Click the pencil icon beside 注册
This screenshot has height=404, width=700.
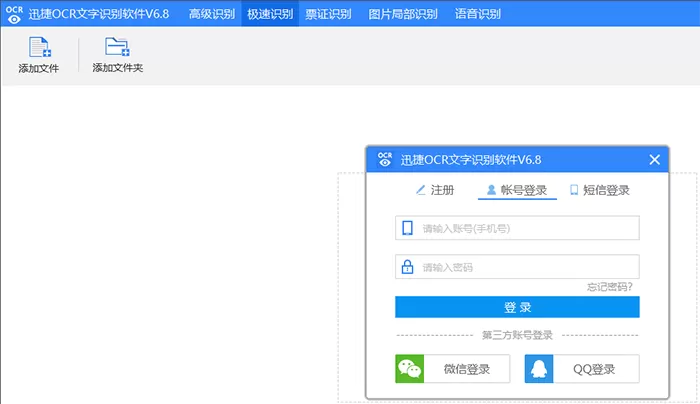(x=421, y=190)
